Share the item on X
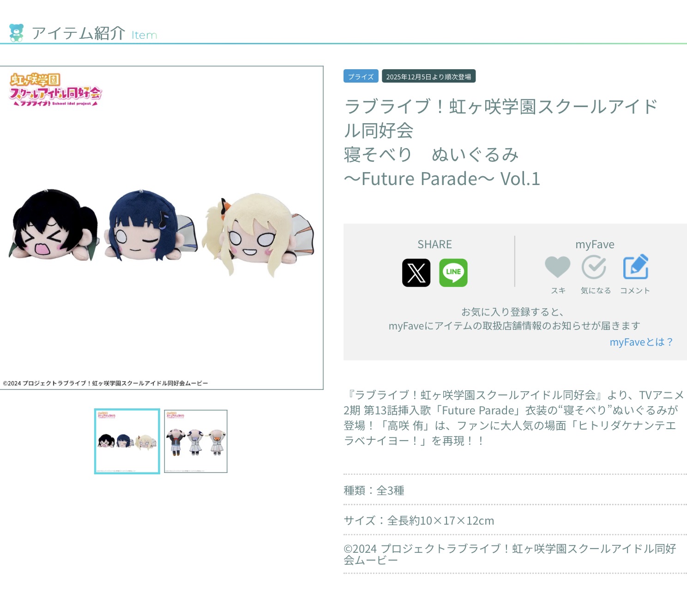Screen dimensions: 687x616 (416, 273)
